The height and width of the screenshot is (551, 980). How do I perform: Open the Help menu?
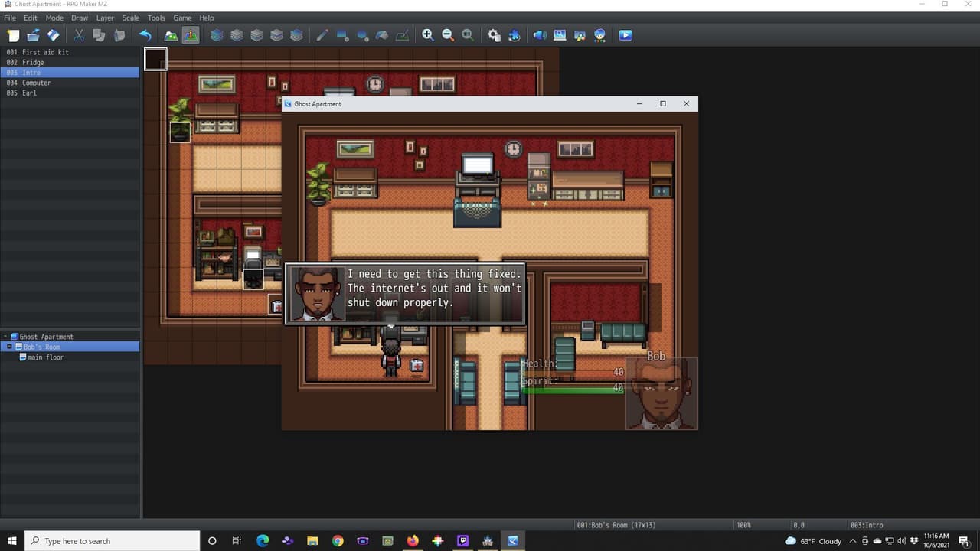[x=207, y=18]
